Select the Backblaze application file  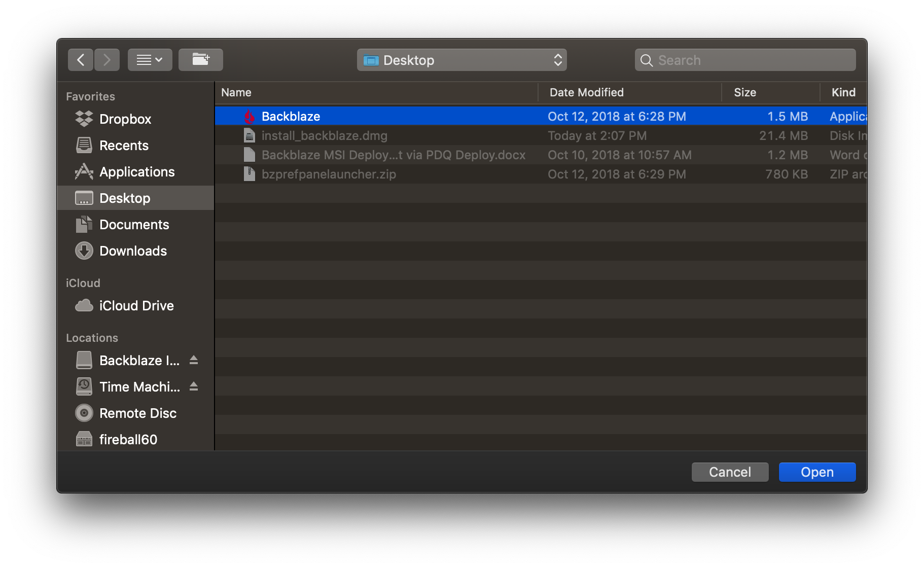(x=541, y=116)
